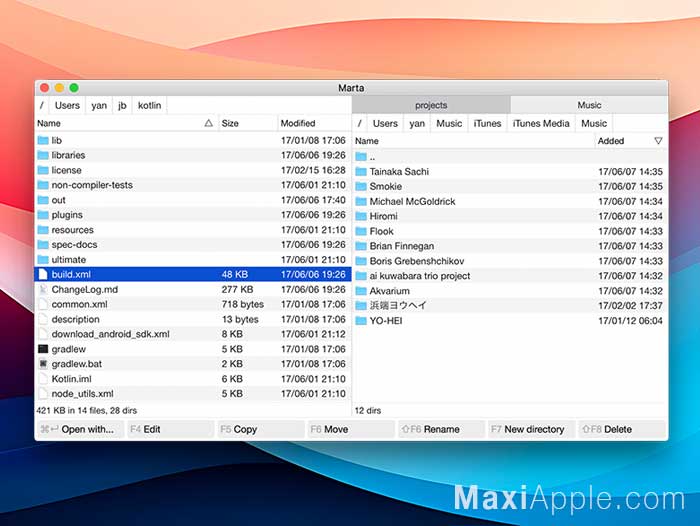
Task: Click the Name column header in right pane
Action: tap(474, 141)
